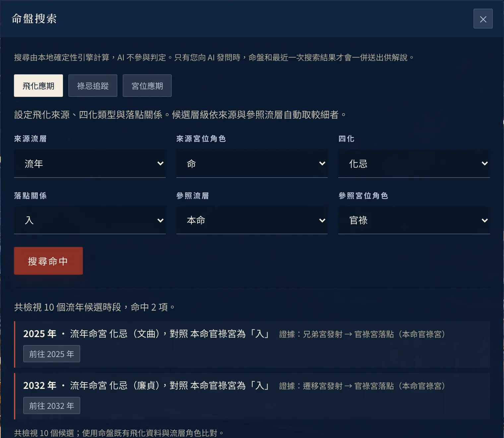504x438 pixels.
Task: Switch to the 飛化應期 tab
Action: coord(38,86)
